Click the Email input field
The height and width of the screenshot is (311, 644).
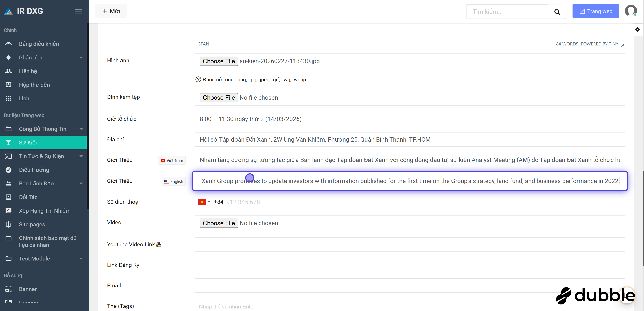pos(410,286)
